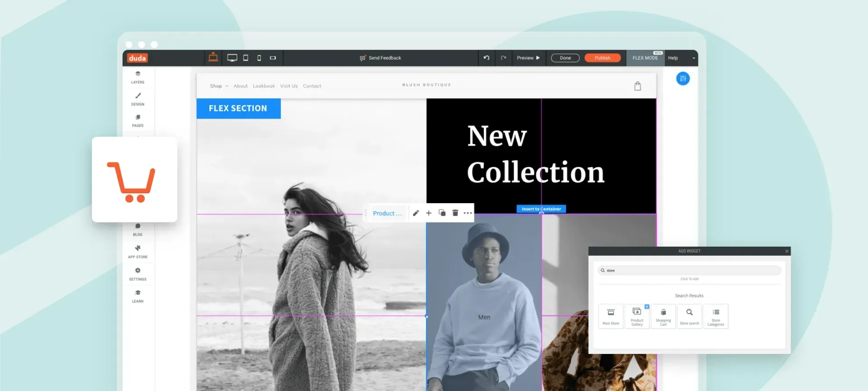Open the About nav link
868x391 pixels.
241,86
